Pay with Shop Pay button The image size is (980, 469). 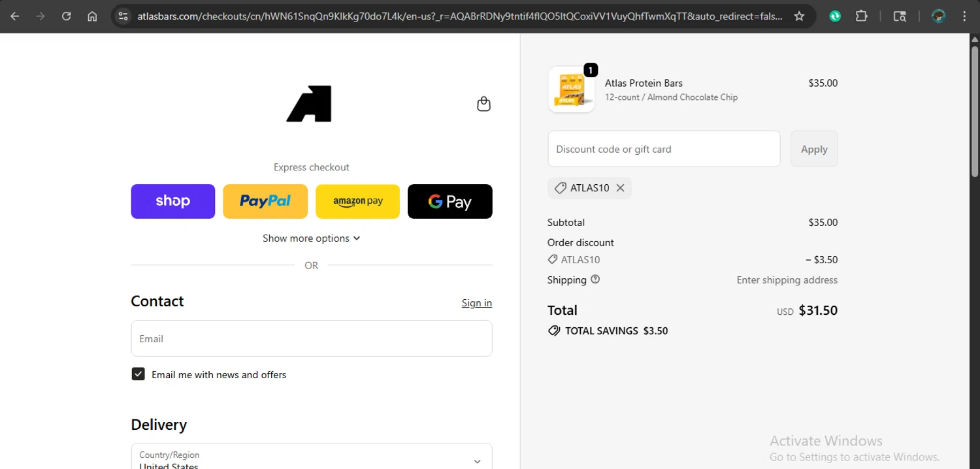173,201
